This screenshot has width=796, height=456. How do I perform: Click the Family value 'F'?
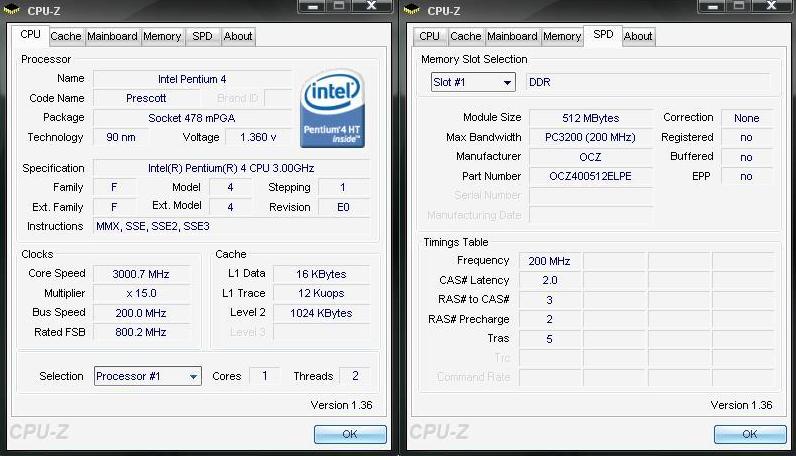[115, 188]
